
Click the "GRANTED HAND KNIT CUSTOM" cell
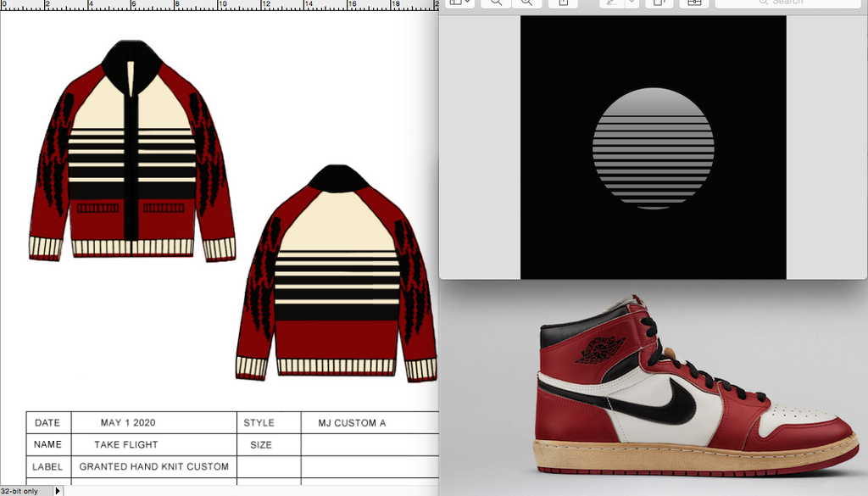[x=154, y=466]
